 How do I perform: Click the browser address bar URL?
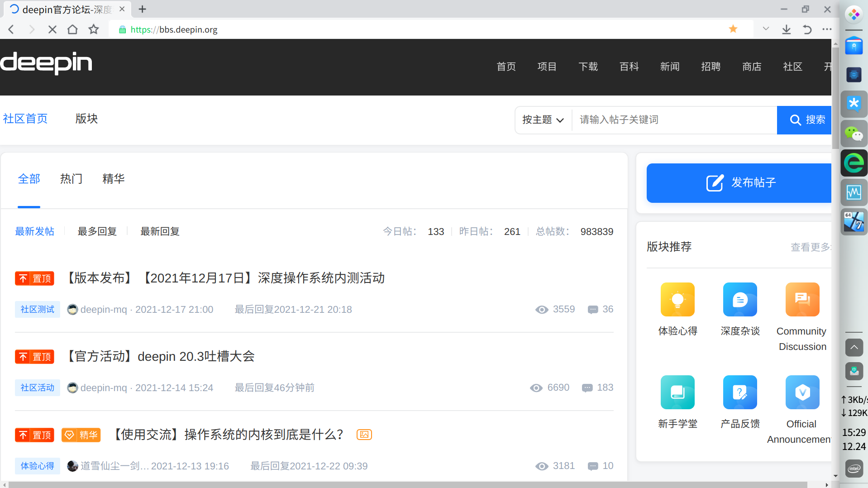pyautogui.click(x=174, y=29)
